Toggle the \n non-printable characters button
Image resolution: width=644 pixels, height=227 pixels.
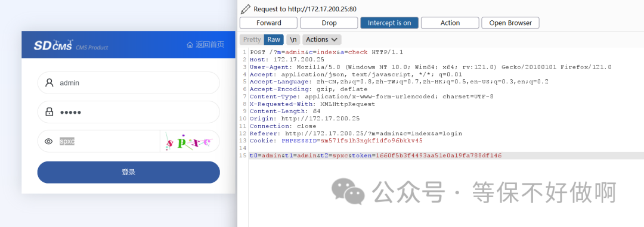pyautogui.click(x=293, y=39)
